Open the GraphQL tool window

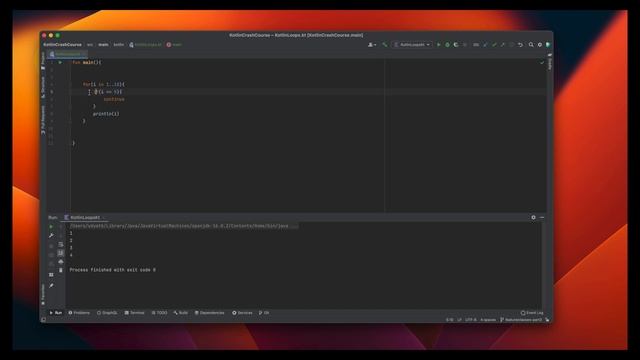pos(107,313)
